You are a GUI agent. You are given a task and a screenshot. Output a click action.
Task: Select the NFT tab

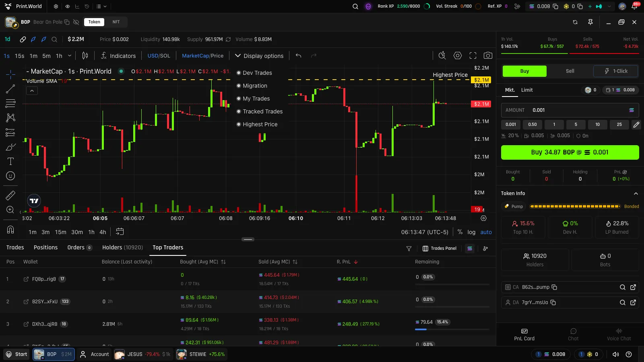[116, 22]
